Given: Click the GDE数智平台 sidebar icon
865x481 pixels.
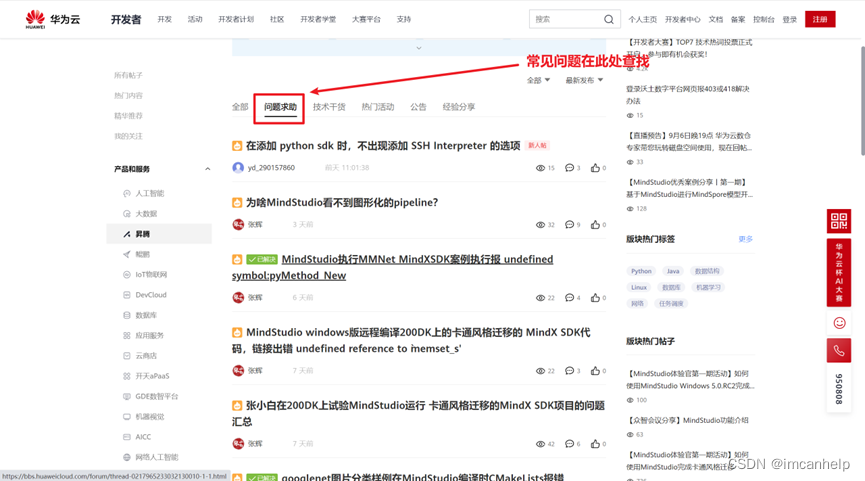Looking at the screenshot, I should pos(127,397).
